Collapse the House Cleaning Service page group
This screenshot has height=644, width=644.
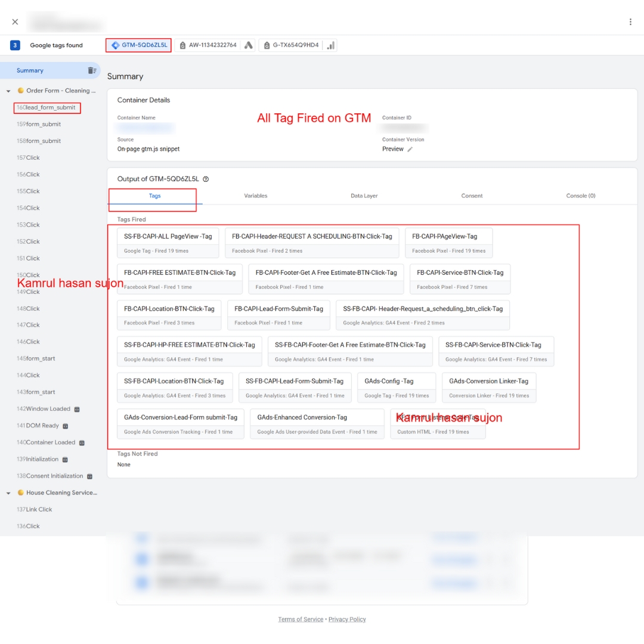8,493
